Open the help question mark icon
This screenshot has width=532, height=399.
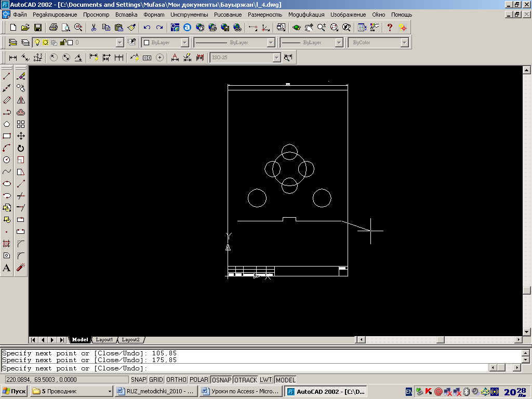390,28
